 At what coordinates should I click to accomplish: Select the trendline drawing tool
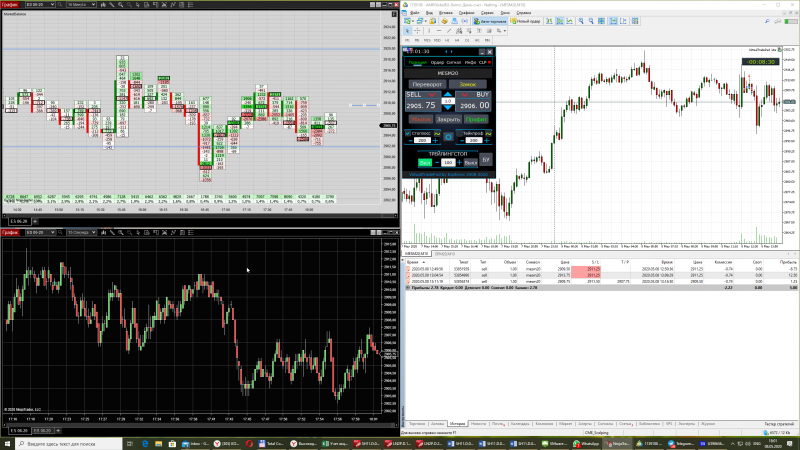coord(449,31)
